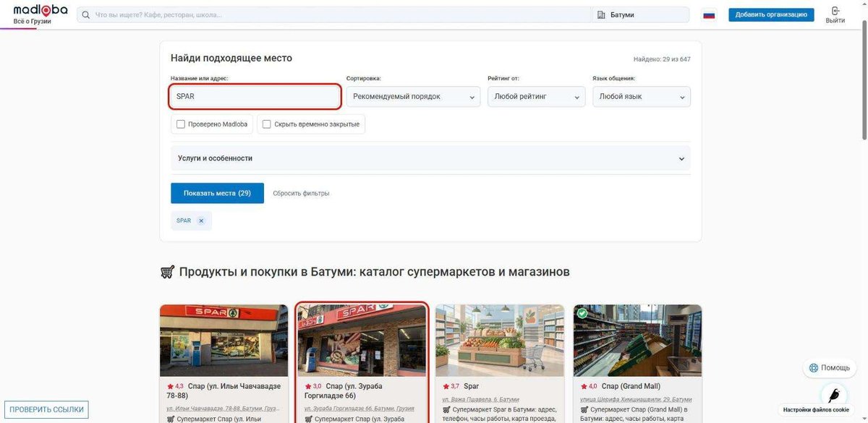Open the Любой язык dropdown
The width and height of the screenshot is (868, 423).
[642, 97]
